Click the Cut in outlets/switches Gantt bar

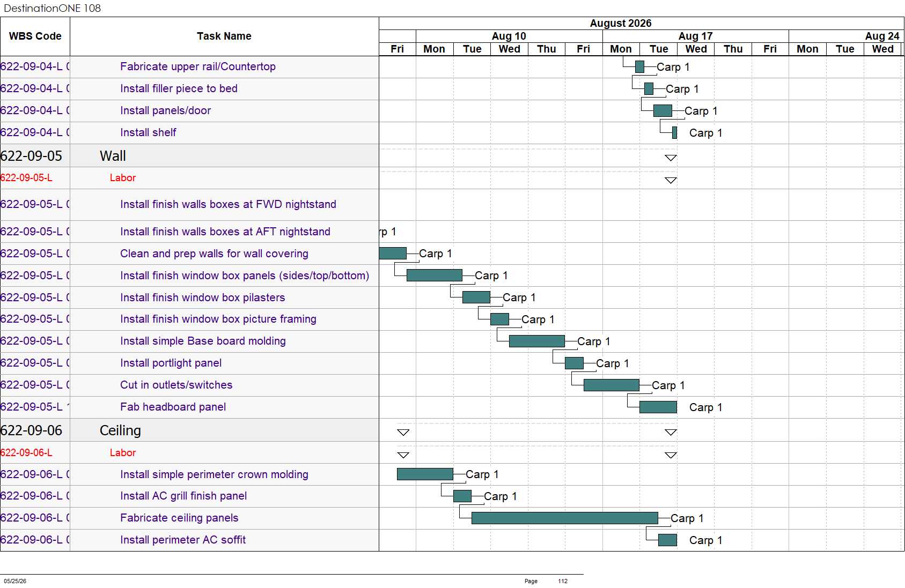point(611,385)
